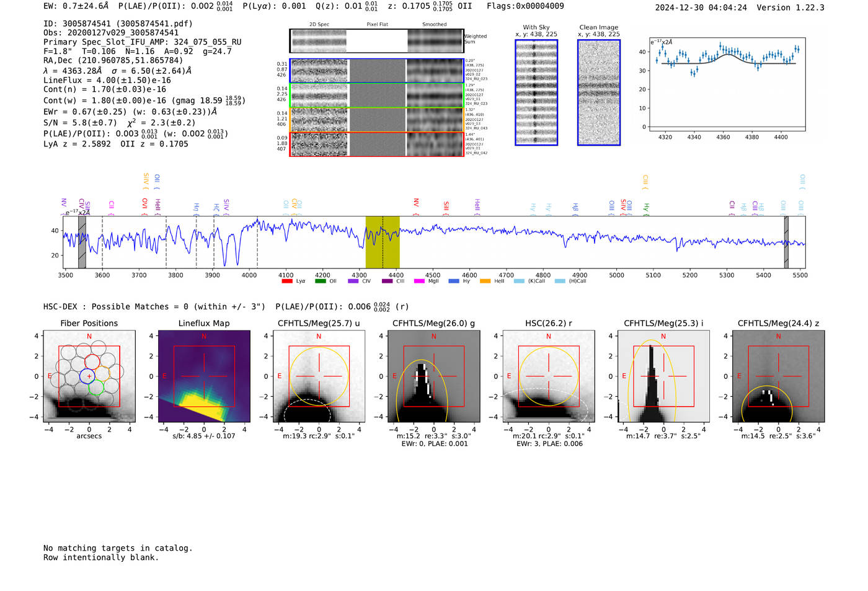
Task: Select the orange-bordered 2D spectrum row
Action: click(376, 120)
